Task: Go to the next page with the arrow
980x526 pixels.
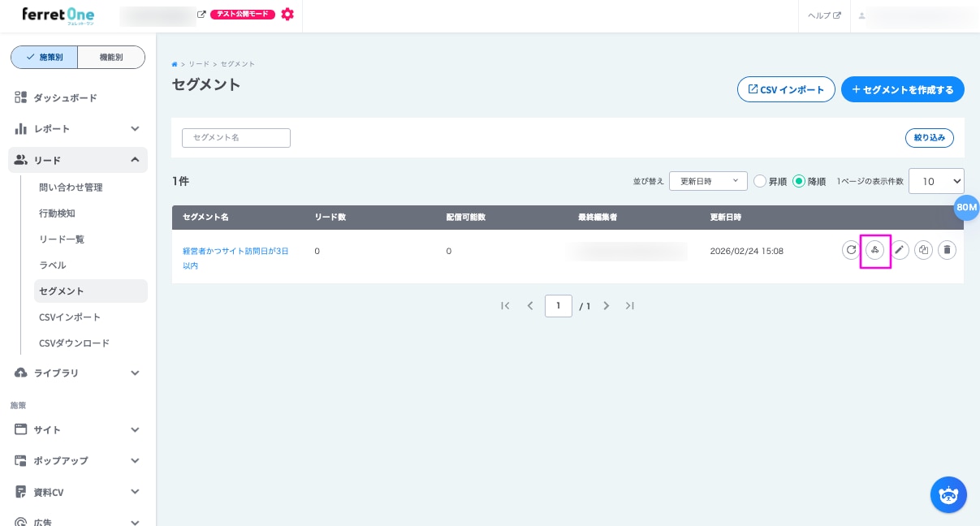Action: tap(606, 306)
